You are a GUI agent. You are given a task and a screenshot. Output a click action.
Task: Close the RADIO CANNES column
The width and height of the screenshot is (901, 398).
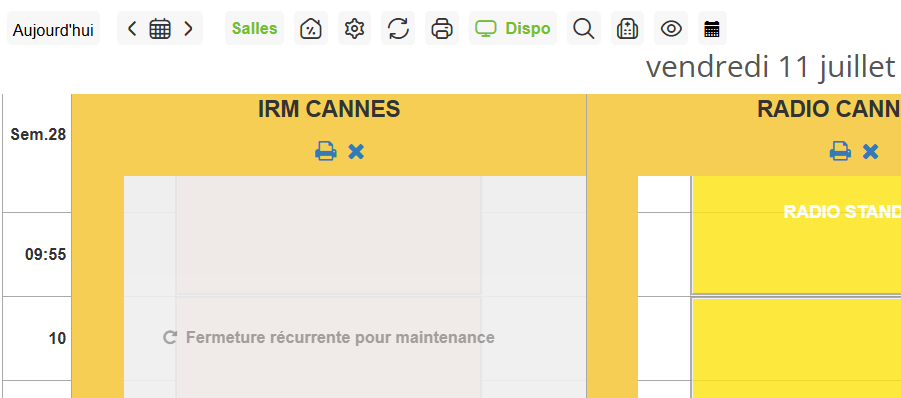pos(871,152)
